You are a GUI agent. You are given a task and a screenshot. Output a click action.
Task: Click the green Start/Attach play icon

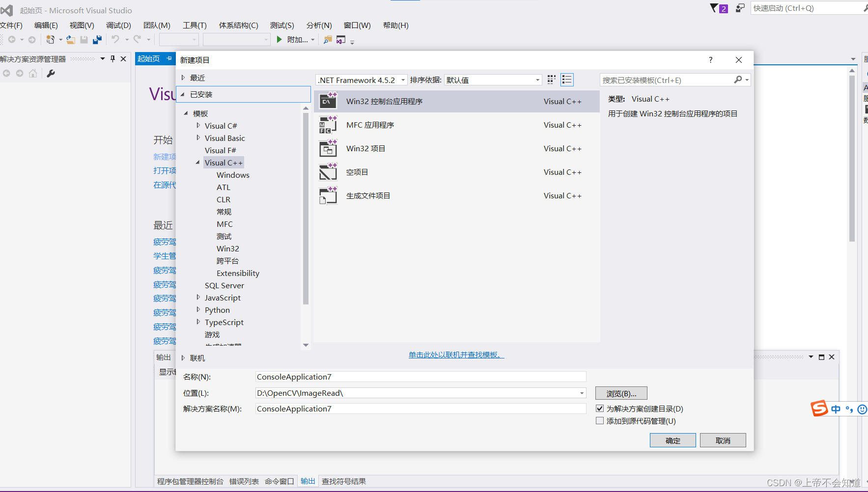280,39
